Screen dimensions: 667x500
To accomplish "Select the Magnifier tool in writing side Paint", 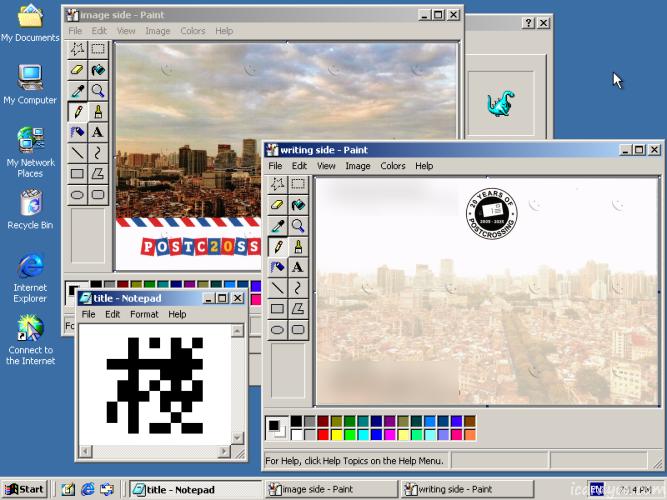I will [x=298, y=226].
